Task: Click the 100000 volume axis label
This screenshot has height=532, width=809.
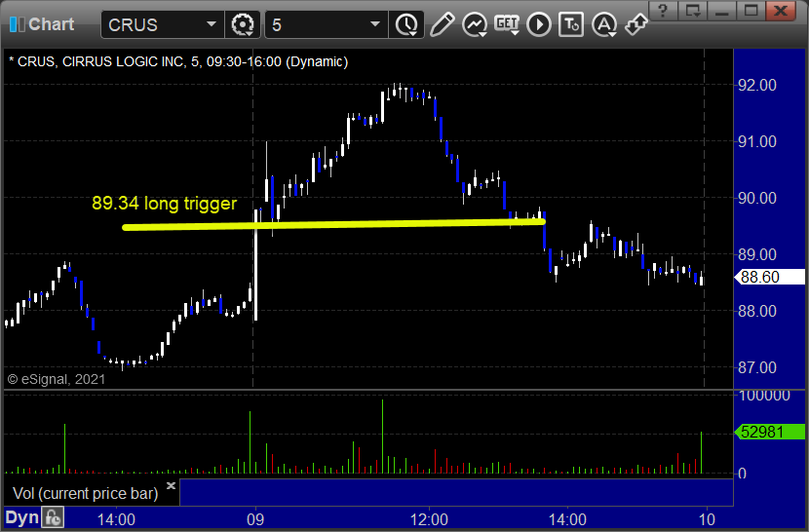Action: point(764,396)
